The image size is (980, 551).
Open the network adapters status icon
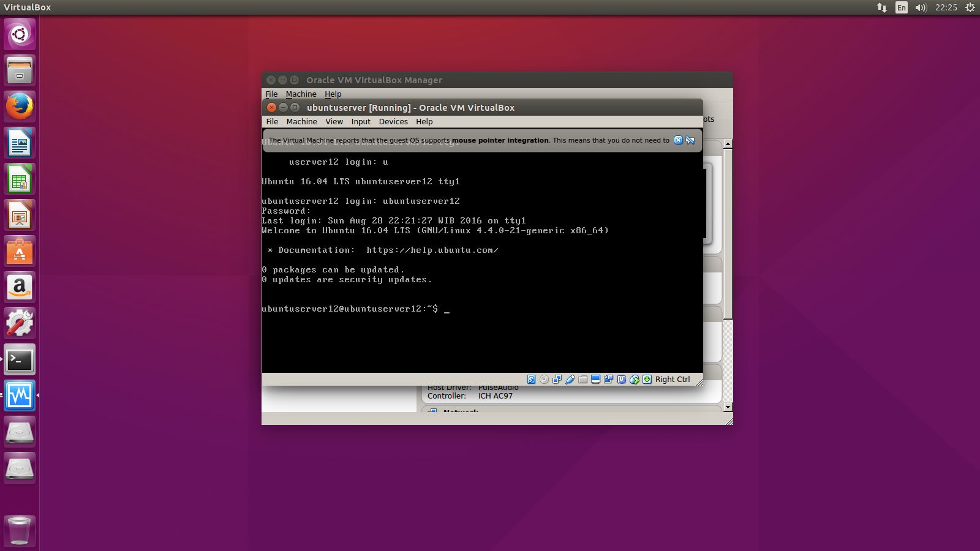(557, 380)
